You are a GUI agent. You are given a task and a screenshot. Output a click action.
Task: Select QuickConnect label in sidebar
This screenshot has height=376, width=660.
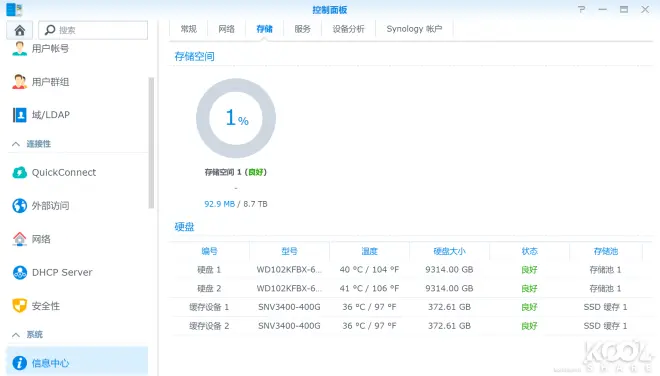pos(64,172)
